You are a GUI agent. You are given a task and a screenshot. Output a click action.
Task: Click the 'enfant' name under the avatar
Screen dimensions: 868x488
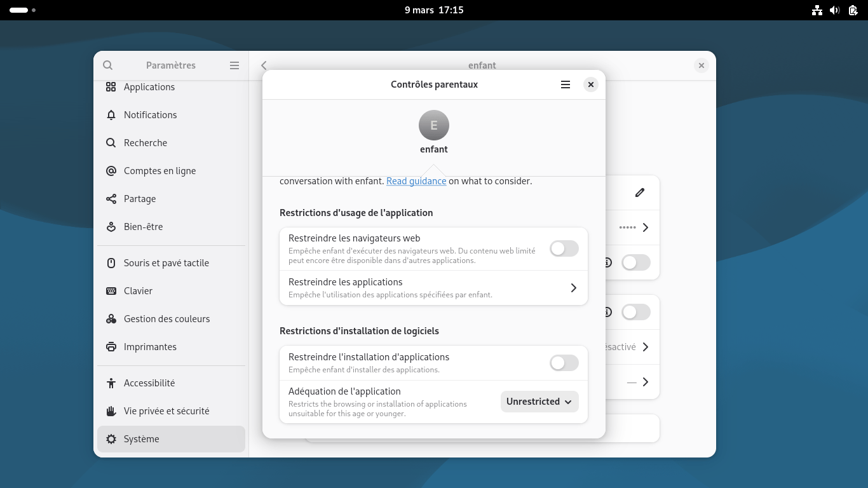434,149
